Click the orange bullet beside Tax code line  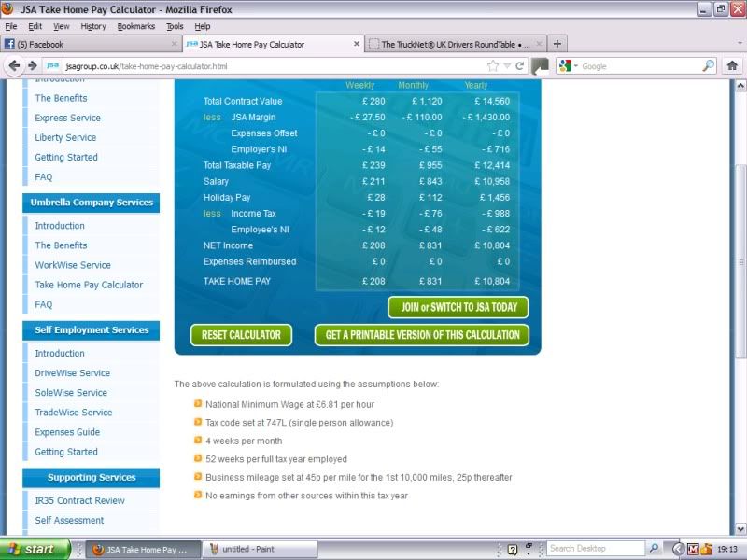[198, 422]
